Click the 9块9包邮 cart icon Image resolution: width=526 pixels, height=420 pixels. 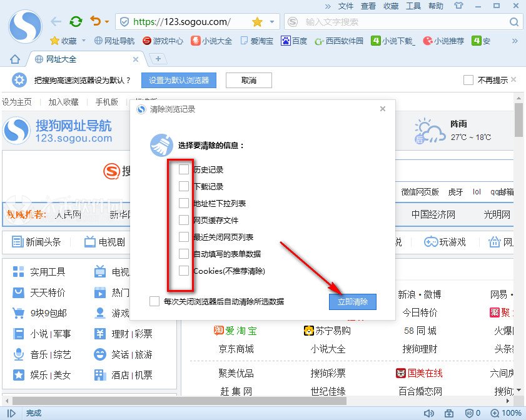pos(19,312)
